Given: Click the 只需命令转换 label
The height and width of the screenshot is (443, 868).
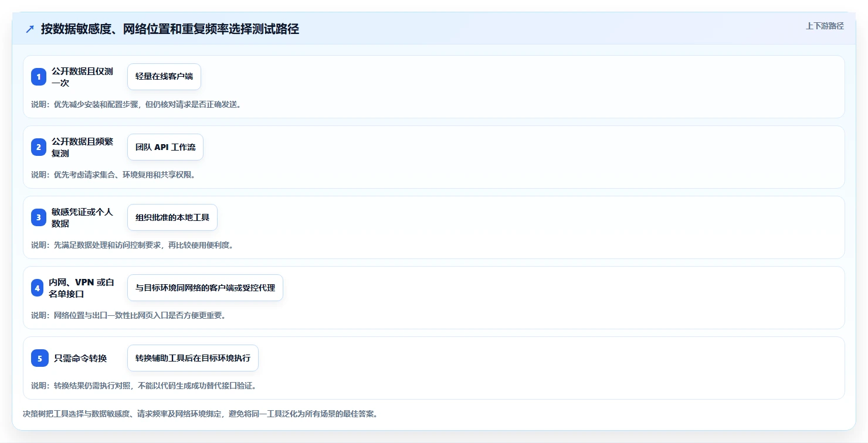Looking at the screenshot, I should coord(80,358).
